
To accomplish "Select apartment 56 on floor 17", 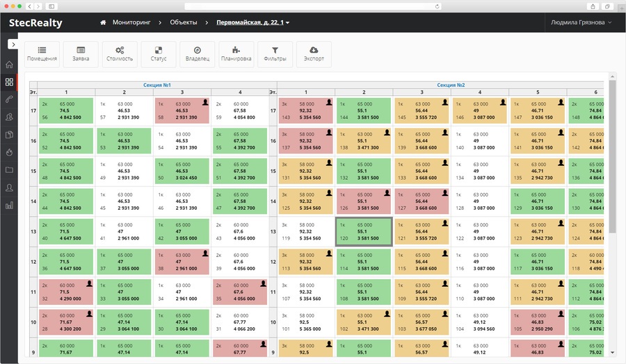I will pyautogui.click(x=66, y=110).
